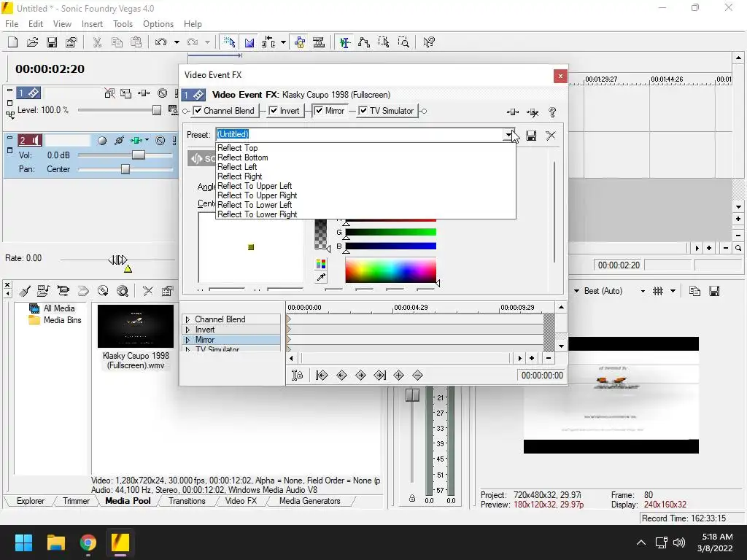Open the Insert menu
This screenshot has height=560, width=747.
click(92, 24)
